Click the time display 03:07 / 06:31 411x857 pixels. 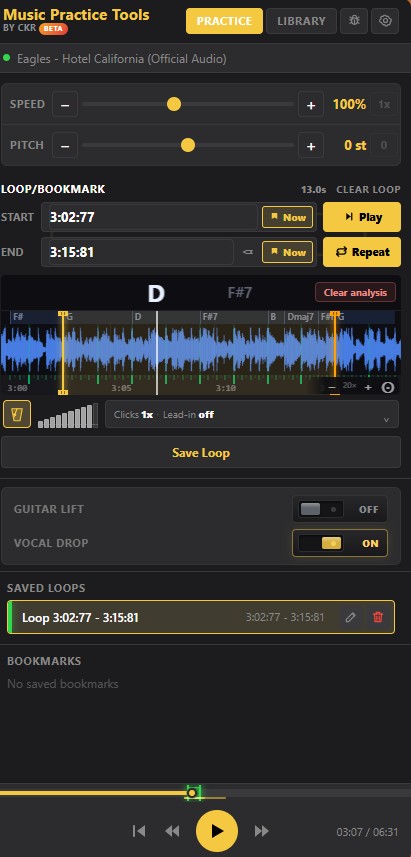tap(367, 832)
